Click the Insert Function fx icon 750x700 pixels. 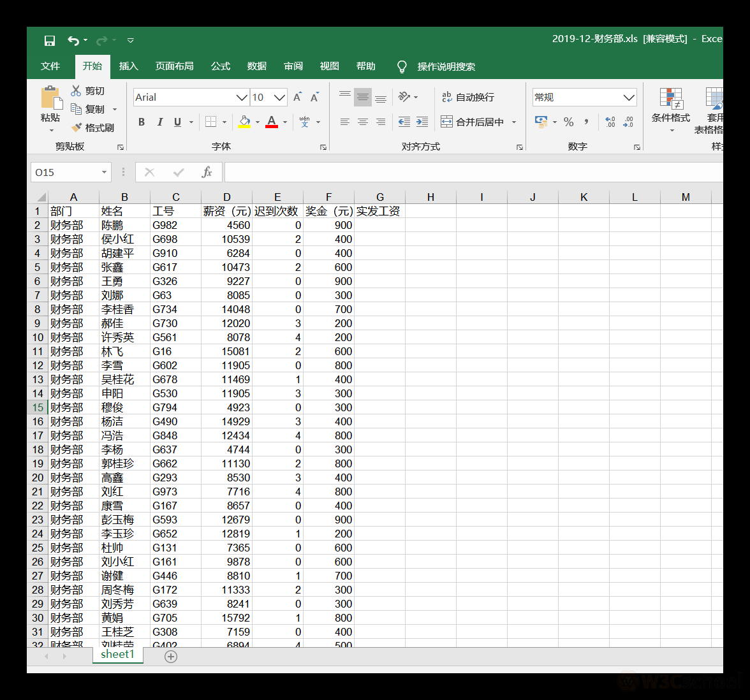(207, 172)
